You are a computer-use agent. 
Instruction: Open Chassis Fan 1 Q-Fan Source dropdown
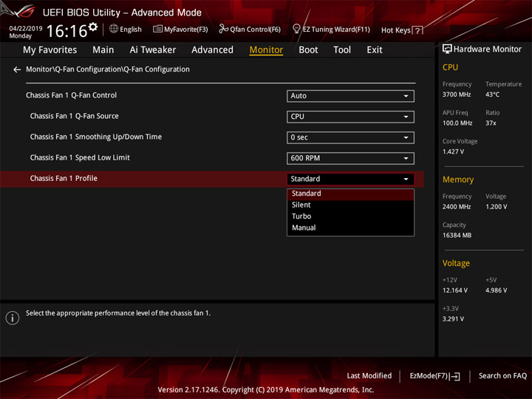(x=350, y=117)
